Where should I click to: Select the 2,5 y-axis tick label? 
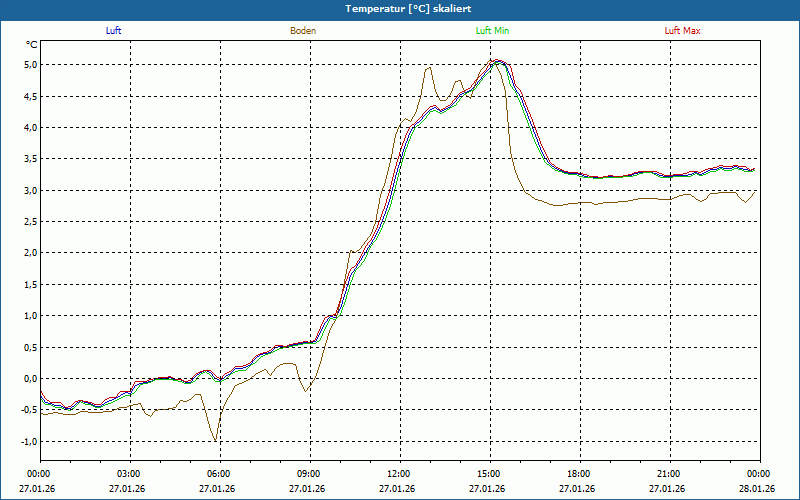[30, 222]
